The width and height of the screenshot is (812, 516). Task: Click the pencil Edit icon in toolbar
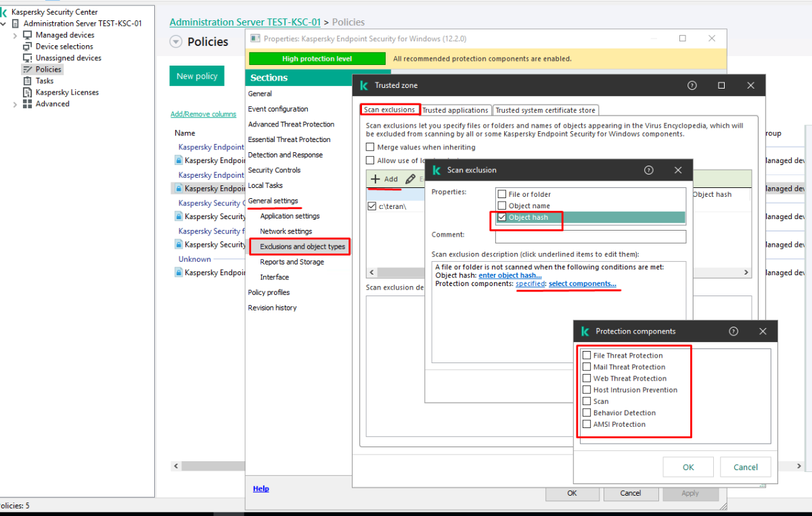pos(410,179)
